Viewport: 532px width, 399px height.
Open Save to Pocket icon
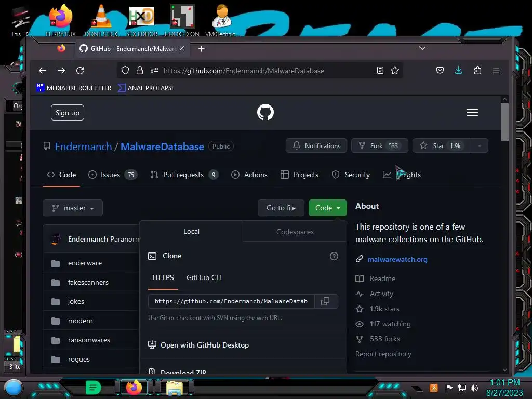[x=440, y=70]
